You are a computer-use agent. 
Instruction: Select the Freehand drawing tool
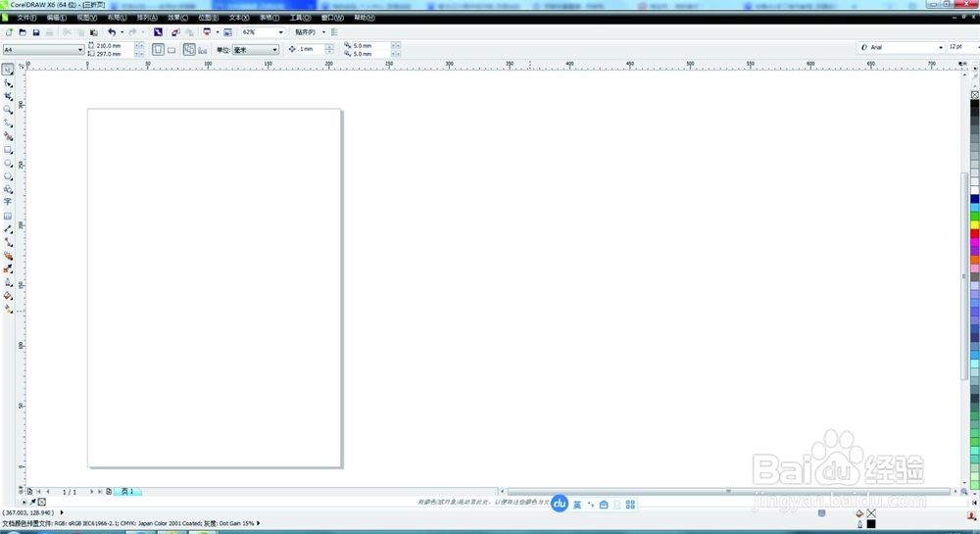pyautogui.click(x=8, y=123)
